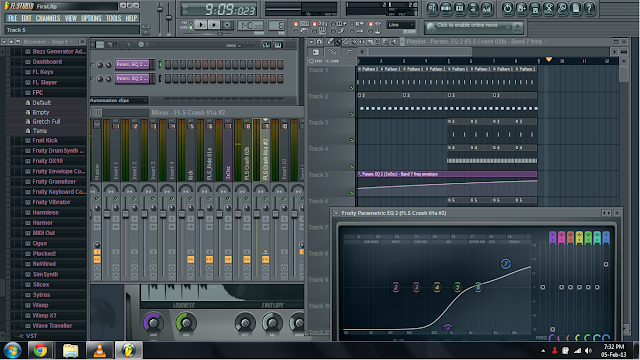The image size is (640, 360).
Task: Open the step sequencer toolbar icon
Action: 446,8
